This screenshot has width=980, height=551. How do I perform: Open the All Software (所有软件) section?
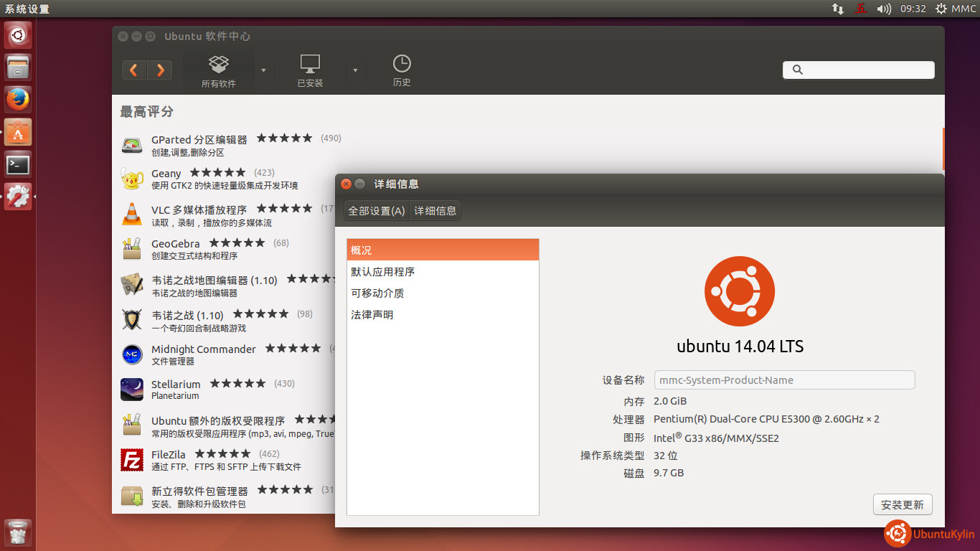coord(219,71)
